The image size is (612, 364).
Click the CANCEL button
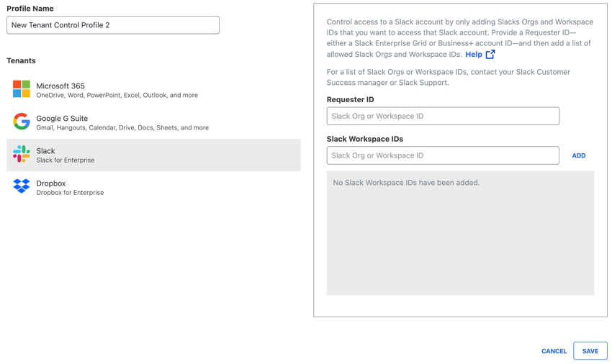pos(554,351)
